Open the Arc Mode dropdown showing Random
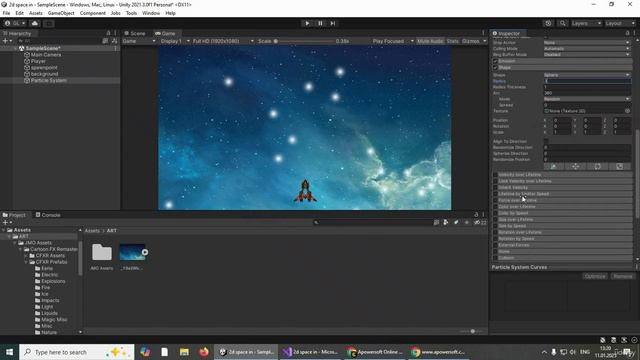This screenshot has height=360, width=640. coord(587,99)
